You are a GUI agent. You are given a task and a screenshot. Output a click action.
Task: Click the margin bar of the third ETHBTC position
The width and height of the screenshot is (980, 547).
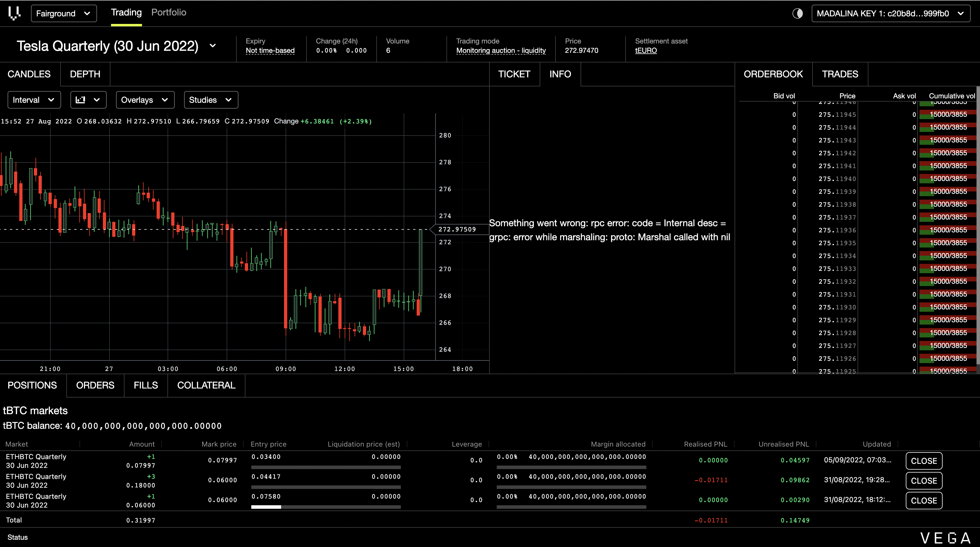[x=571, y=507]
